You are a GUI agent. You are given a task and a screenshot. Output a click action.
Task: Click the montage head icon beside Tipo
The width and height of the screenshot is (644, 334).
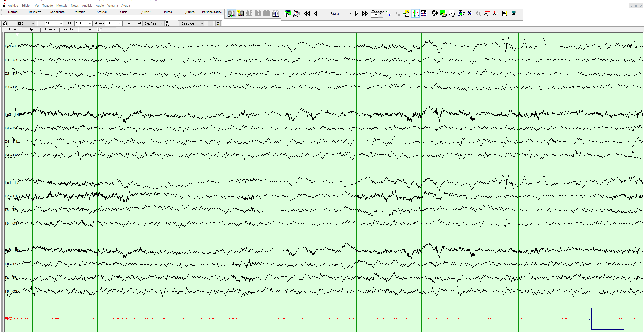[x=5, y=24]
